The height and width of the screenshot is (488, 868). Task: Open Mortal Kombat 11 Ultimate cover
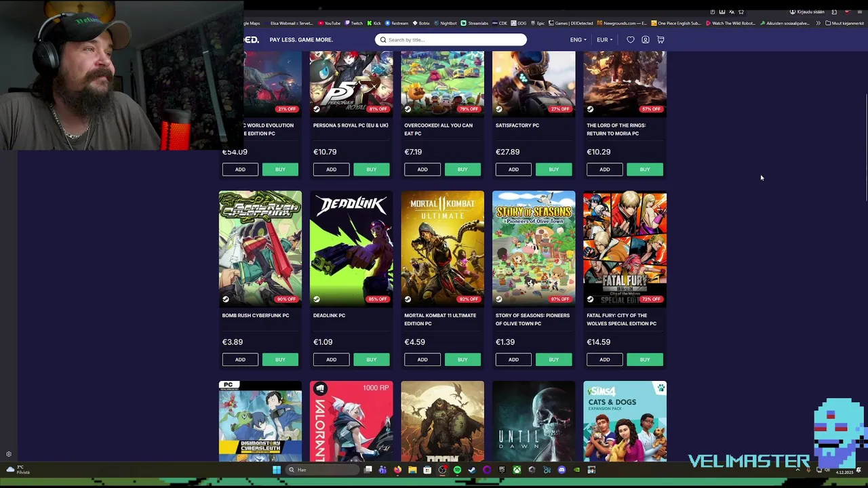[x=443, y=249]
